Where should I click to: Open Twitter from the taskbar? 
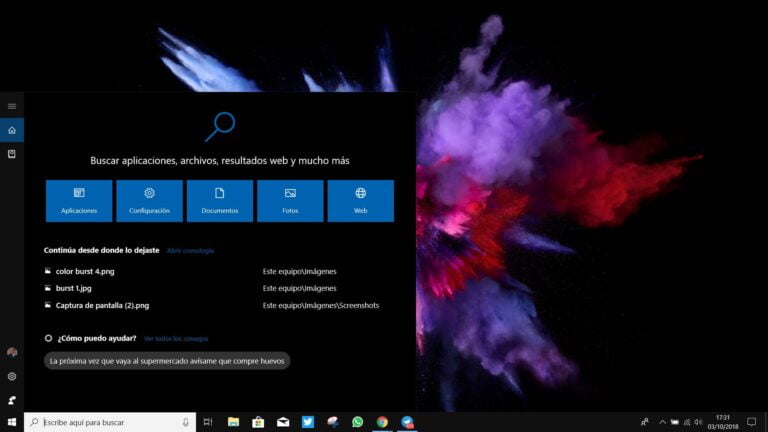point(308,422)
